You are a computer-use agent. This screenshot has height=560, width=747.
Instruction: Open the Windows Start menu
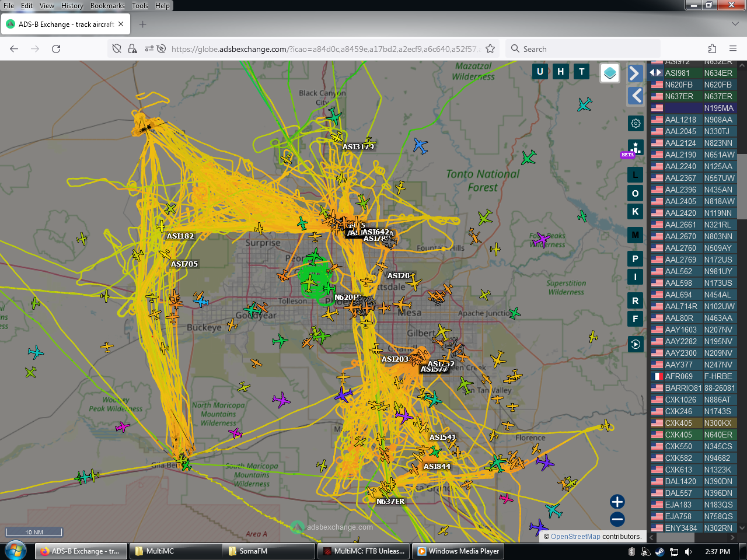click(x=15, y=551)
